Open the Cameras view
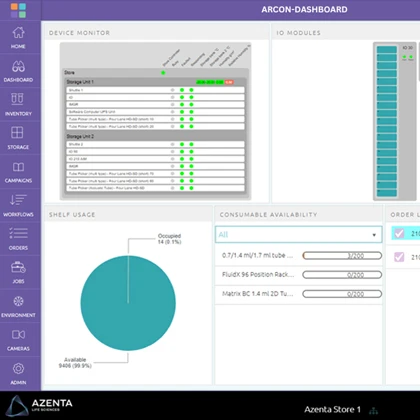The width and height of the screenshot is (420, 420). [x=18, y=340]
